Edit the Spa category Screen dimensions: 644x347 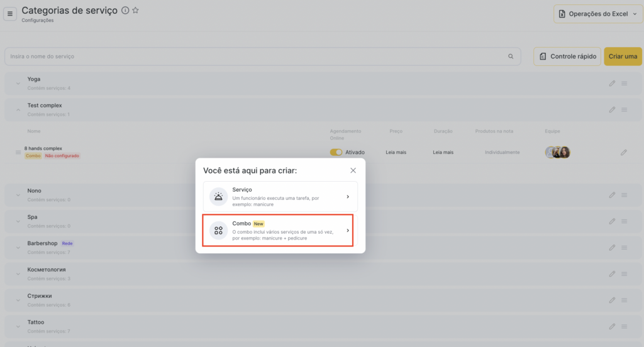(x=612, y=221)
